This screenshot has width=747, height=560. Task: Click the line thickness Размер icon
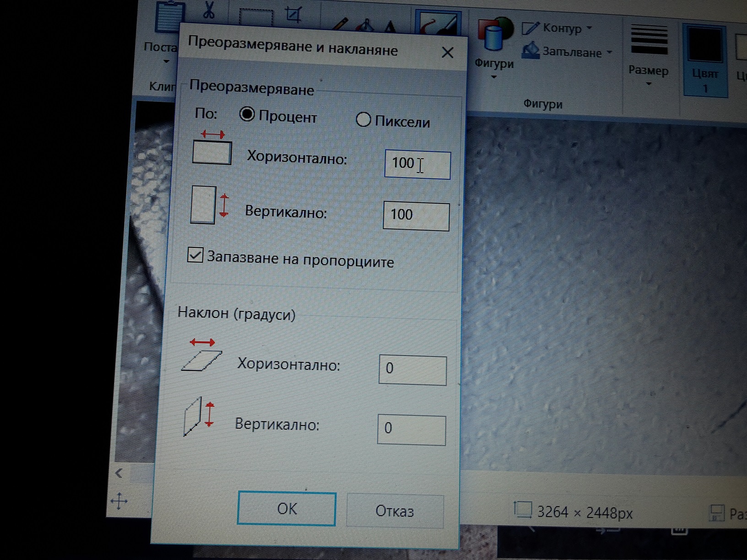point(649,40)
